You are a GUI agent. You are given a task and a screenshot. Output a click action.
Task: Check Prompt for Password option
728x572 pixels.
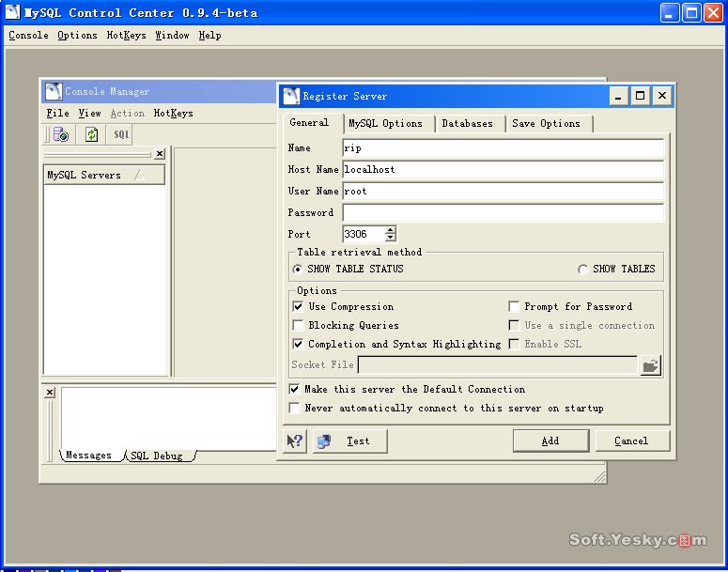514,306
